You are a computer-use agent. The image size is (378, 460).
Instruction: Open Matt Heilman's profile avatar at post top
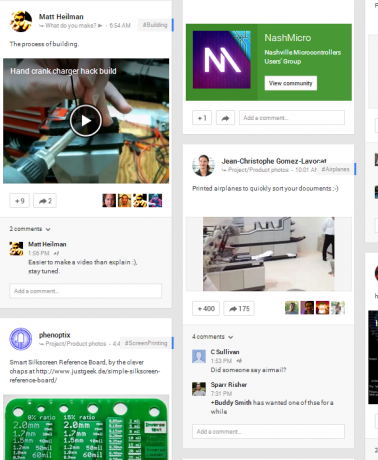coord(21,21)
